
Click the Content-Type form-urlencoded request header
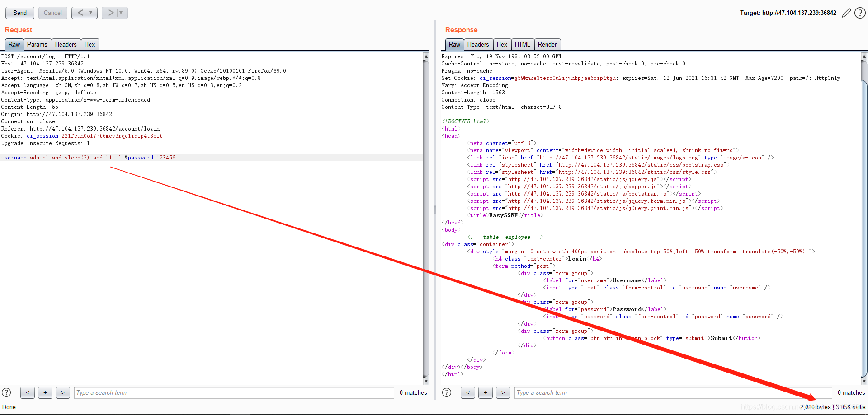tap(75, 100)
